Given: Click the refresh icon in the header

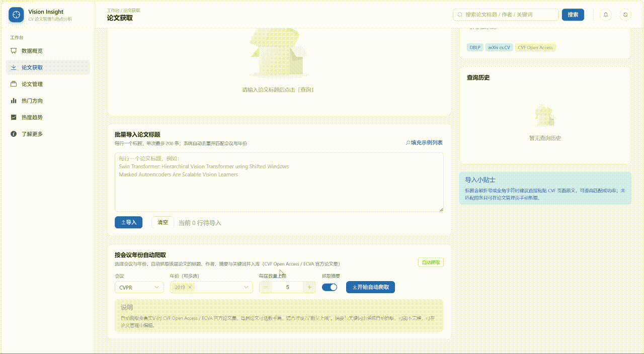Looking at the screenshot, I should (625, 15).
